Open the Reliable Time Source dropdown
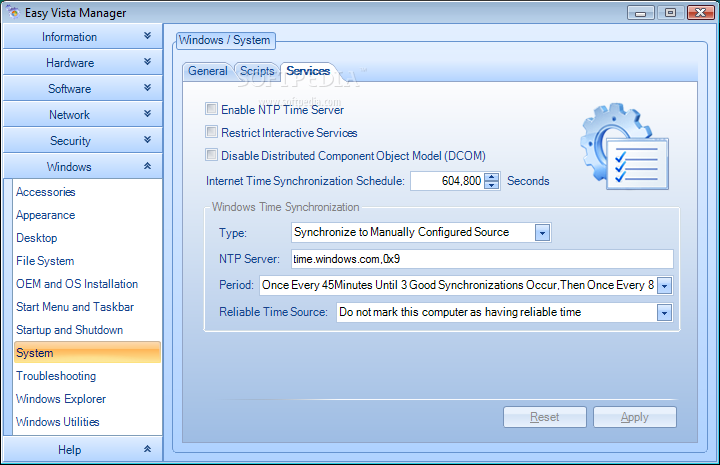This screenshot has height=465, width=720. (x=664, y=313)
